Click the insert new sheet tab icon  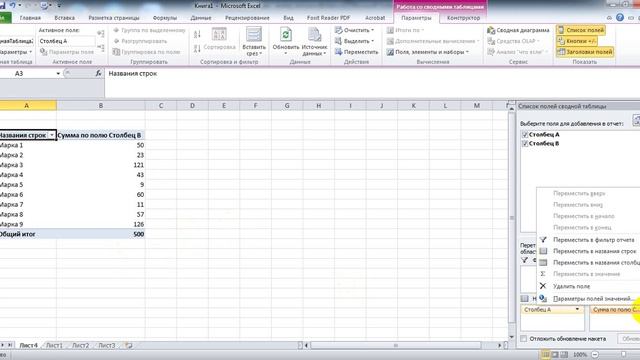coord(129,346)
